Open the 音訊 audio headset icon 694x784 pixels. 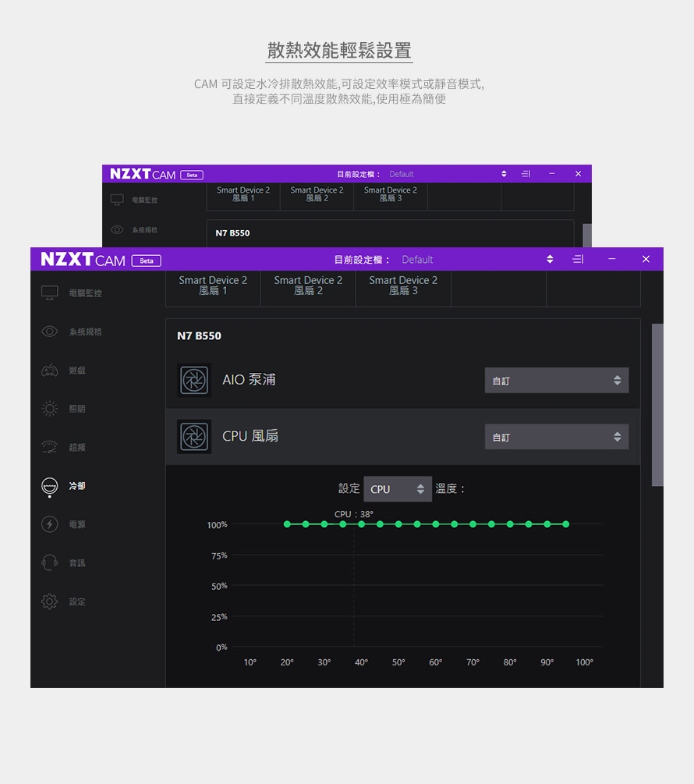pos(50,562)
